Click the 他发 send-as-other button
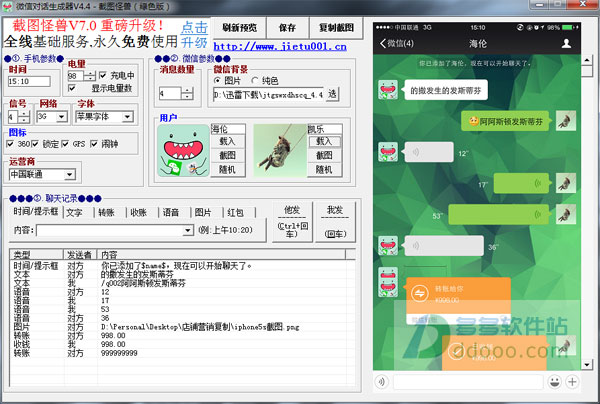 click(292, 222)
